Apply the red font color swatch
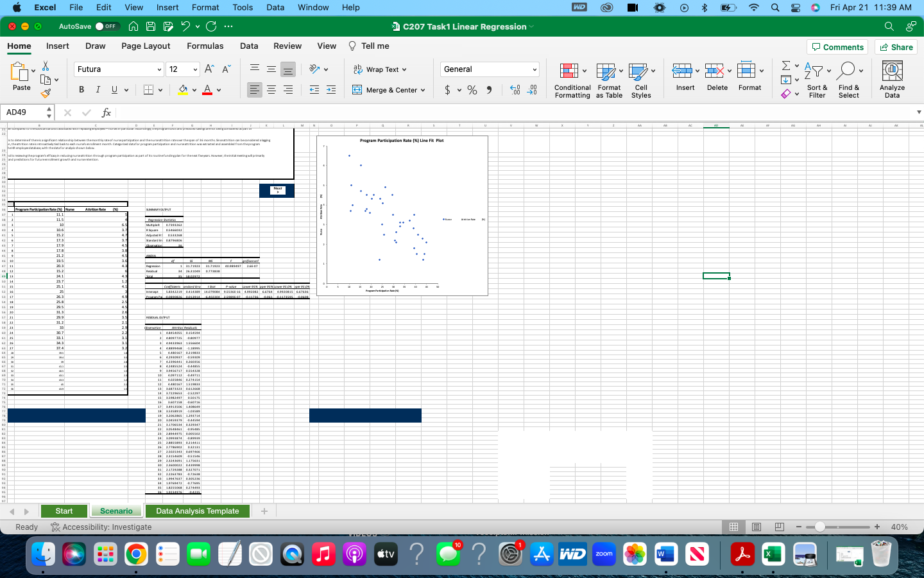The height and width of the screenshot is (578, 924). (207, 90)
